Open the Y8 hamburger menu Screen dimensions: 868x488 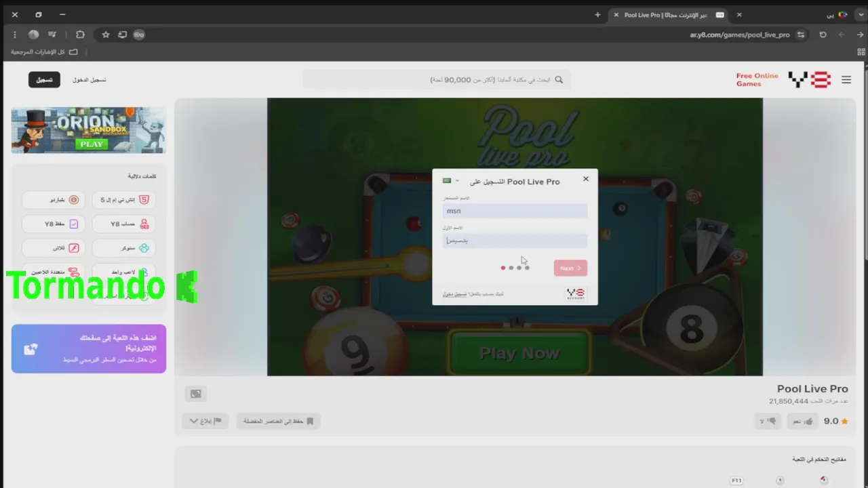pyautogui.click(x=846, y=80)
